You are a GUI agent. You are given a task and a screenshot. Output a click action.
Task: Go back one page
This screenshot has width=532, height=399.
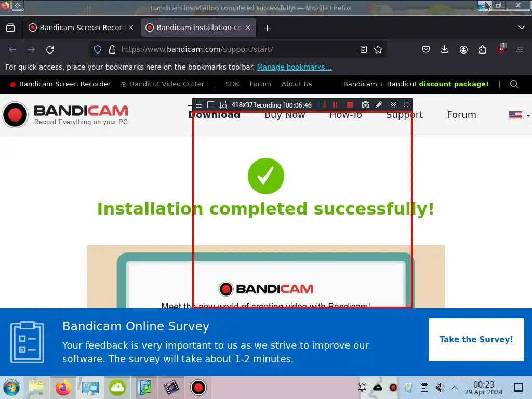(x=12, y=50)
